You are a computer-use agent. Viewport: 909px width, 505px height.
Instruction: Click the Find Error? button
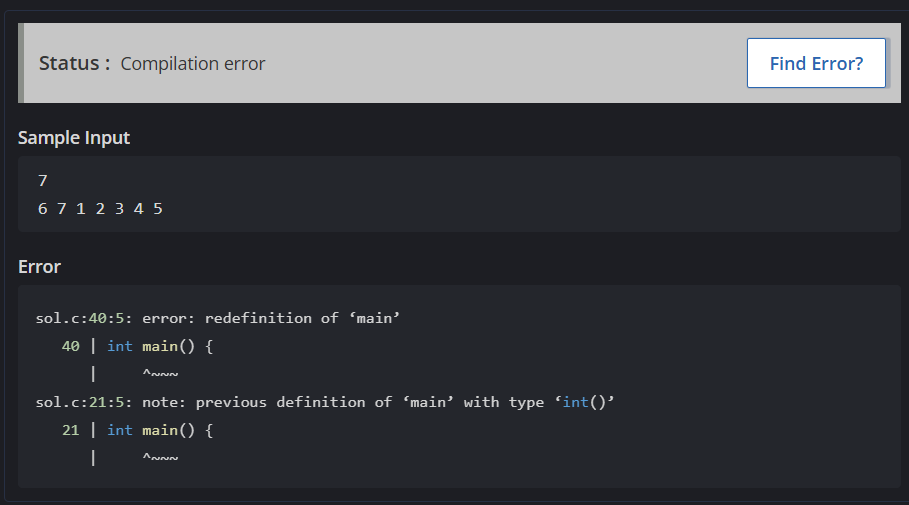[816, 63]
